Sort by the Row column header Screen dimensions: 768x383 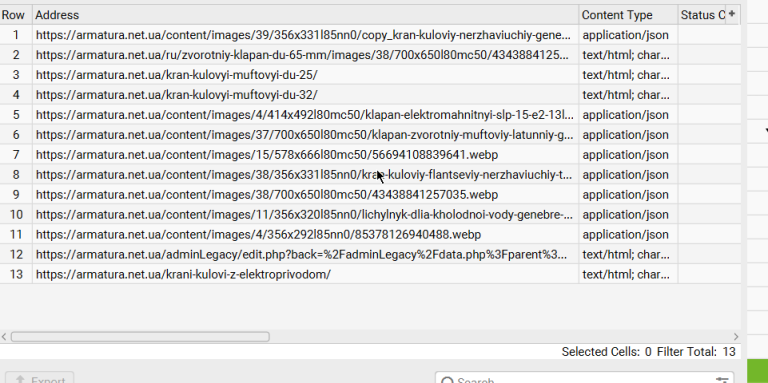click(x=16, y=15)
